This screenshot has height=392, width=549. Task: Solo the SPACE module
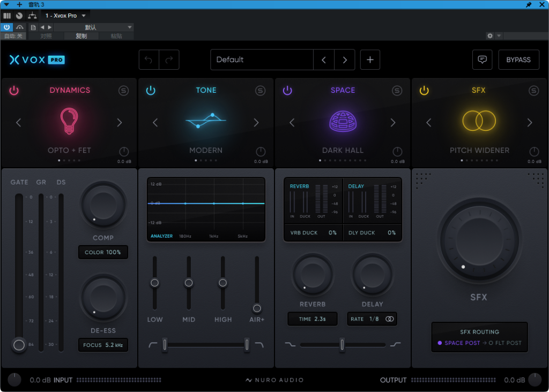[x=397, y=91]
